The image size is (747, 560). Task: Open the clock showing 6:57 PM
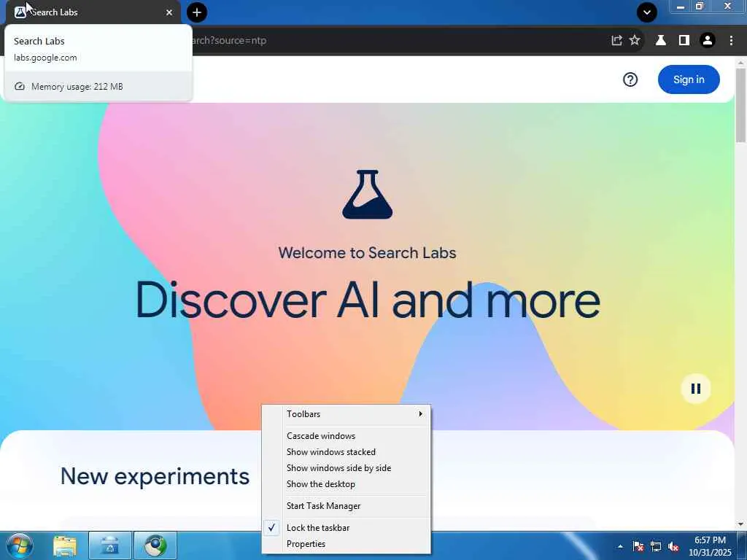[x=710, y=546]
